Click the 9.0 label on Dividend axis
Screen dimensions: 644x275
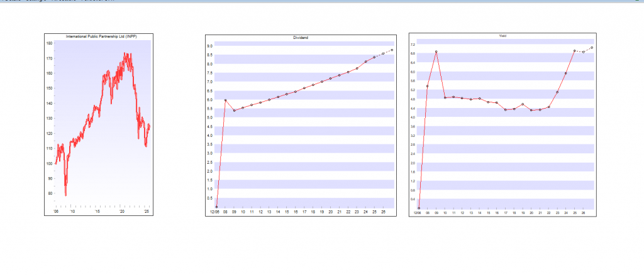tap(211, 46)
